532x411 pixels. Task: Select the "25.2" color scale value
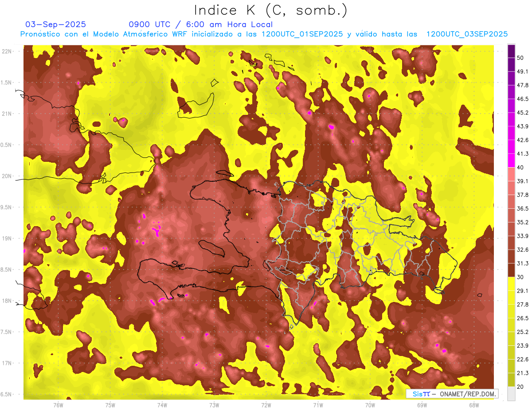[522, 332]
